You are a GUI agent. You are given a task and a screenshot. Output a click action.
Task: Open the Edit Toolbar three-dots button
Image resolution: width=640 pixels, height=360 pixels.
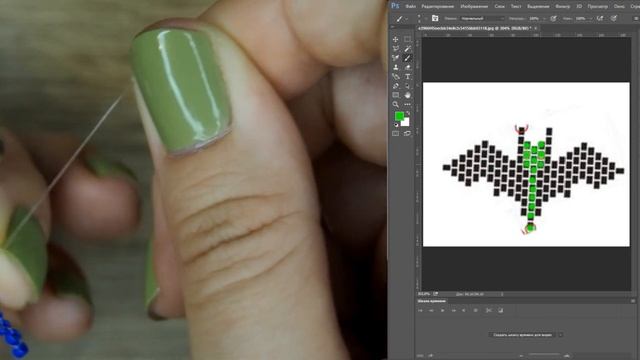407,104
